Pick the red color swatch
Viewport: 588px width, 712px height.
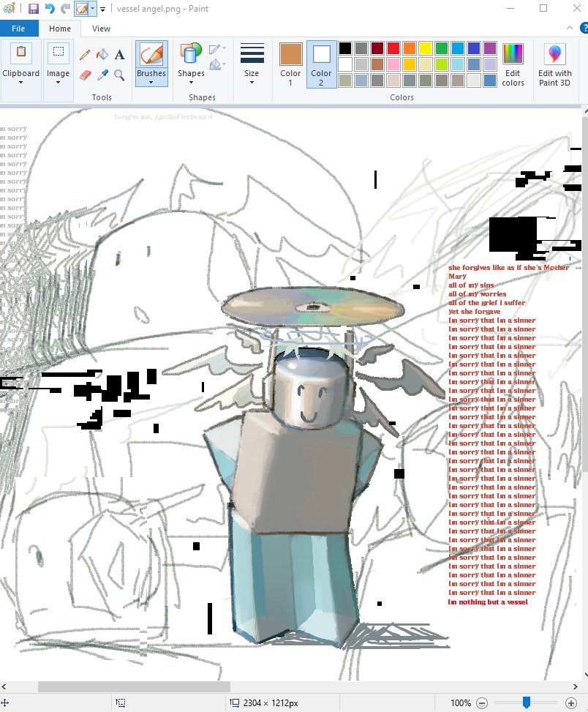(x=393, y=48)
